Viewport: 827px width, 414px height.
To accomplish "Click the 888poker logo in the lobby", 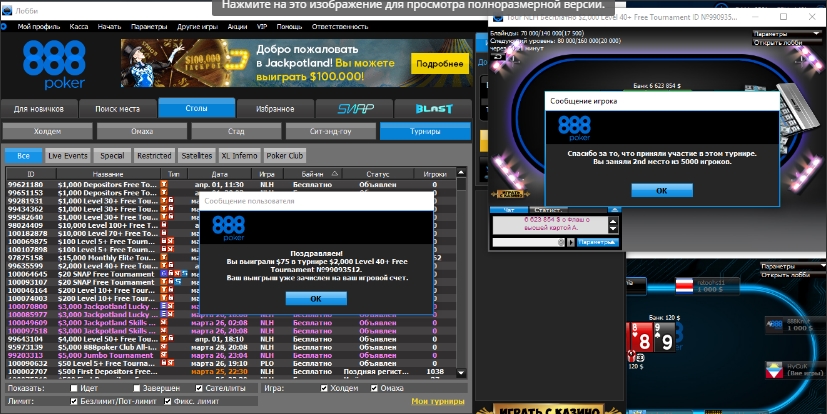I will (54, 65).
